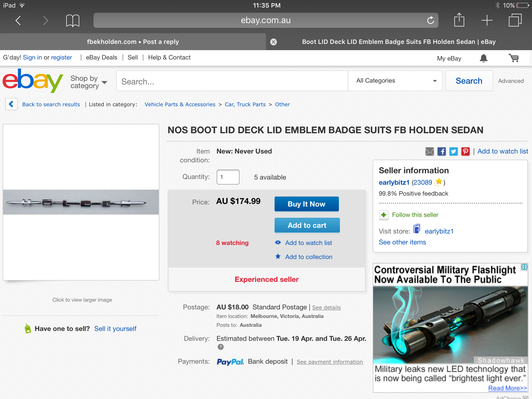Open the Safari share sheet icon
This screenshot has height=399, width=532.
pyautogui.click(x=459, y=19)
